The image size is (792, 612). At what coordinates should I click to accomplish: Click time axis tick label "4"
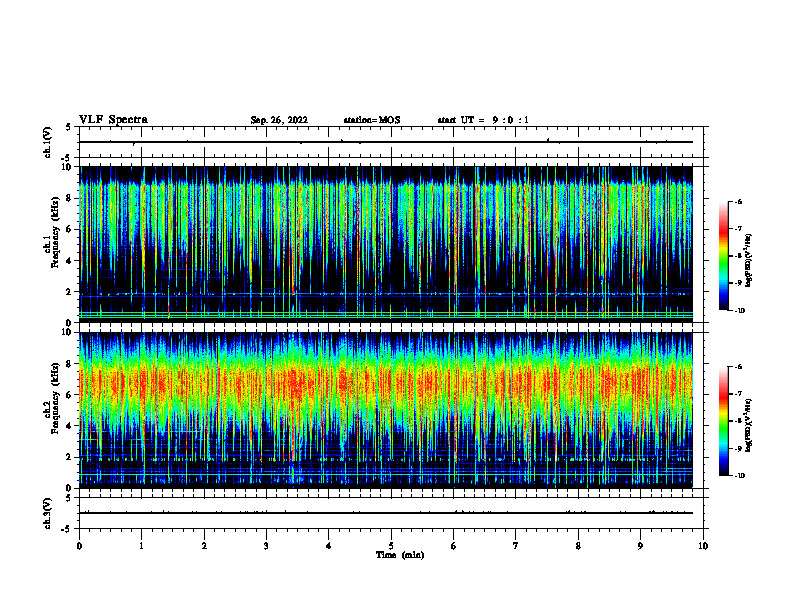click(x=329, y=546)
